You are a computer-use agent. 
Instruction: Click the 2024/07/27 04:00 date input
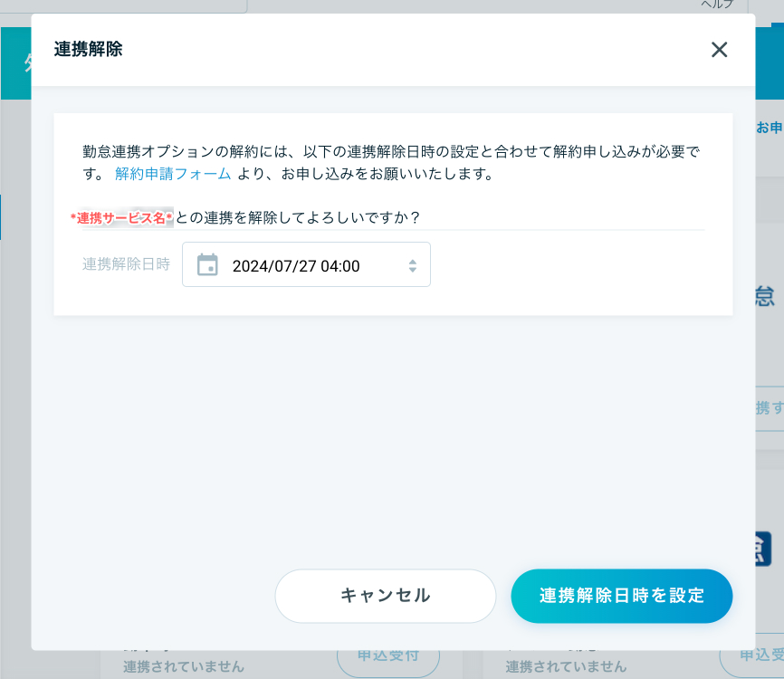(306, 264)
